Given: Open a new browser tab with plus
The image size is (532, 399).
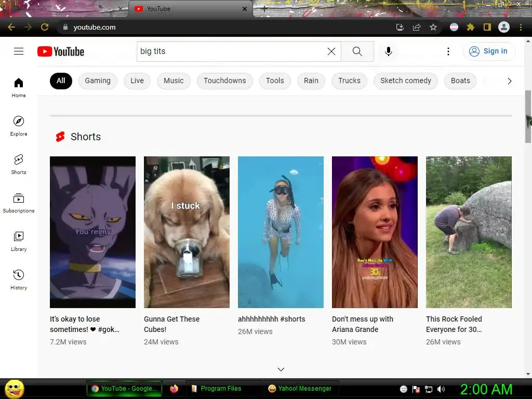Looking at the screenshot, I should pos(264,9).
